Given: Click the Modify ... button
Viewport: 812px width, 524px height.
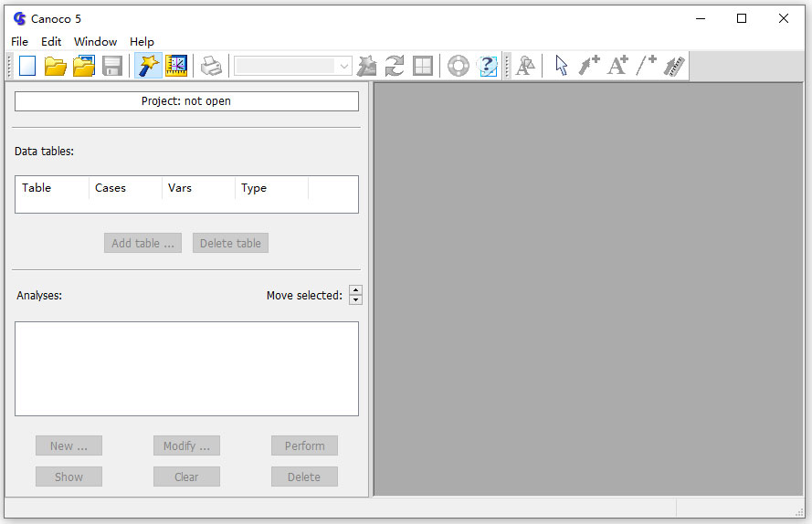Looking at the screenshot, I should click(x=186, y=445).
